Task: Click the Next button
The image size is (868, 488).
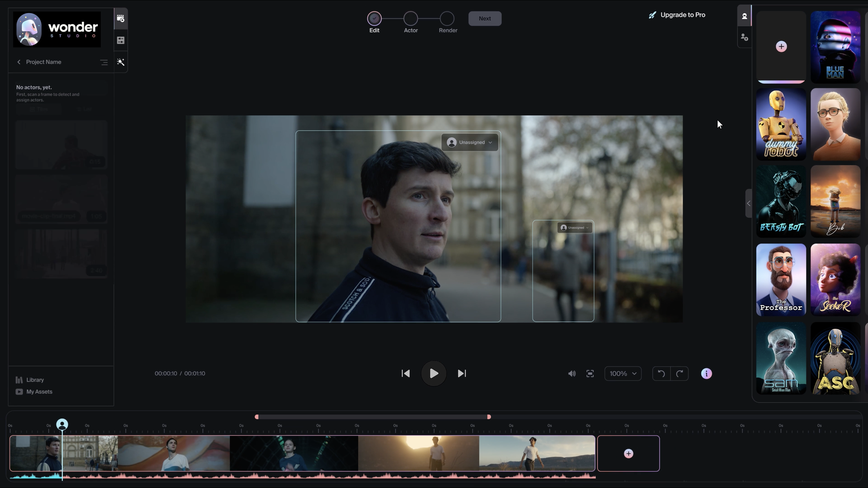Action: (485, 18)
